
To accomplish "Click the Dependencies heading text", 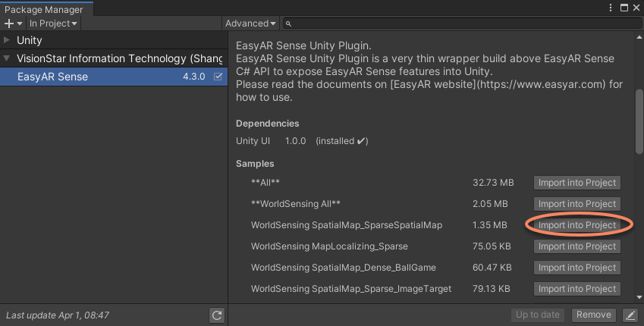I will (x=267, y=124).
